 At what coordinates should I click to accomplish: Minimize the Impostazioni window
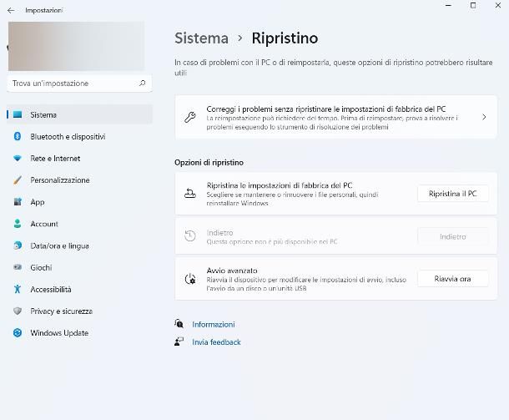[x=449, y=6]
